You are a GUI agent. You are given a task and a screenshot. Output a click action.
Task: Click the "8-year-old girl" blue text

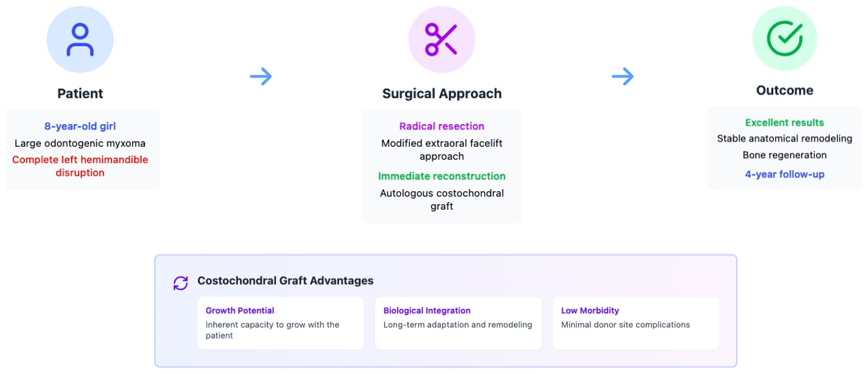80,126
